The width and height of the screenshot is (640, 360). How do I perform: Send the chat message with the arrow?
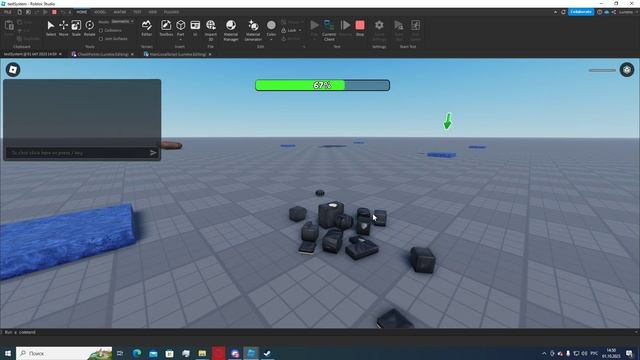click(x=153, y=153)
